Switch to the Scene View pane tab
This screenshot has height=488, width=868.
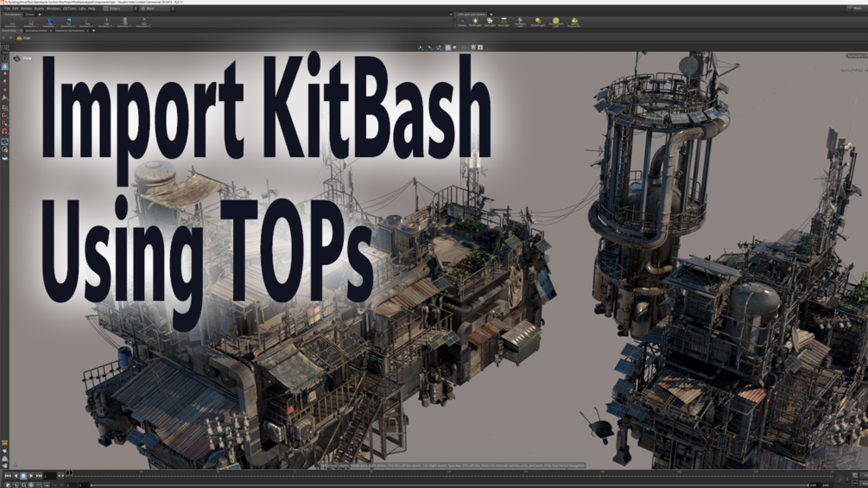tap(9, 30)
